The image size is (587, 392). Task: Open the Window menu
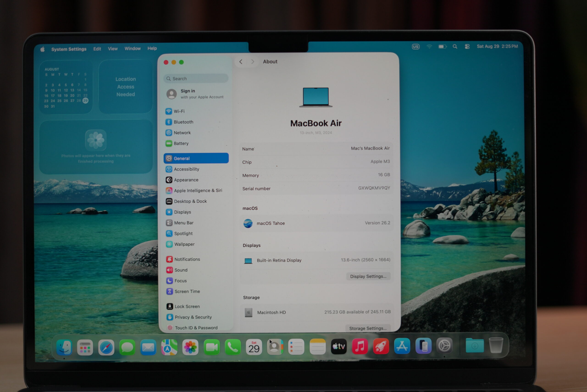pos(133,49)
